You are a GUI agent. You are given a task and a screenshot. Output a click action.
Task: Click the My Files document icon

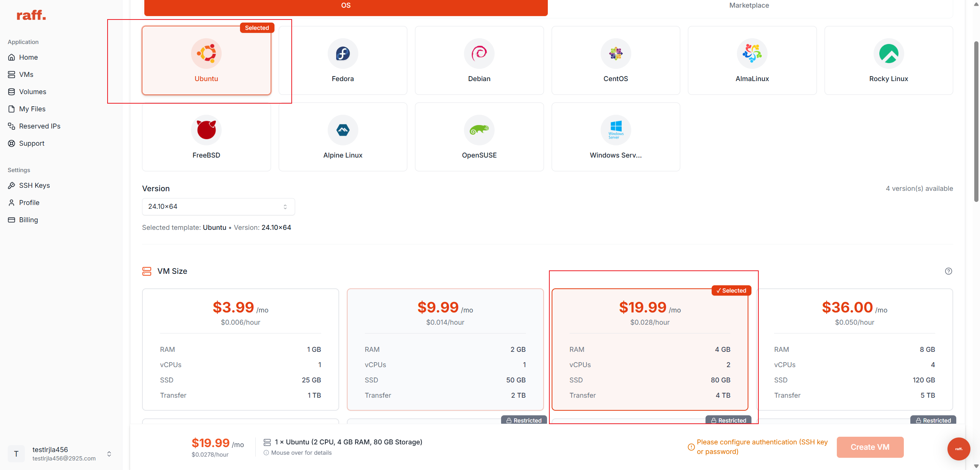coord(12,109)
